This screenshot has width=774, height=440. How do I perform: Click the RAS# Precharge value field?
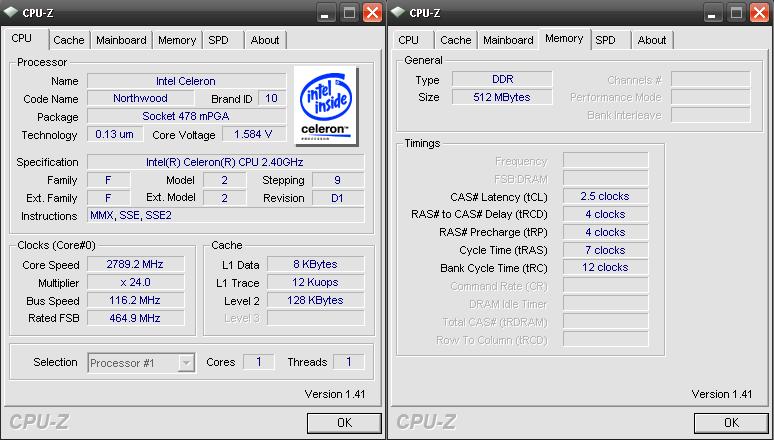(605, 232)
